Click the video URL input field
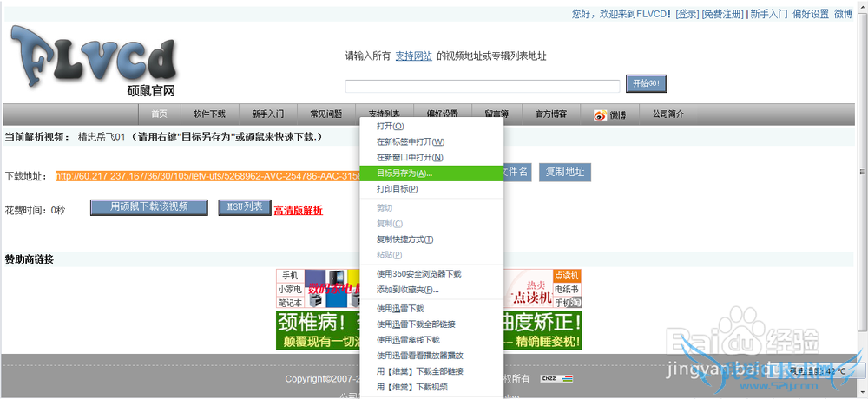 (482, 86)
